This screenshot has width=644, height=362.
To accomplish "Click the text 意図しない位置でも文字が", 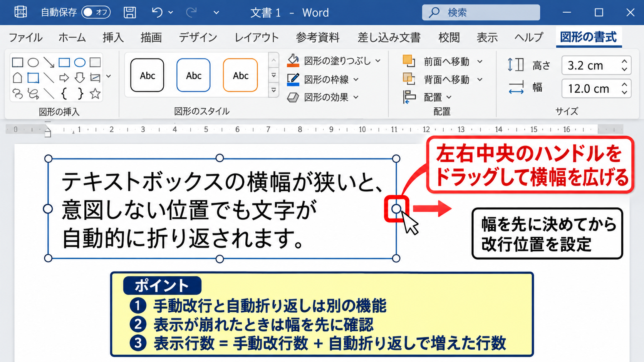I will (189, 210).
